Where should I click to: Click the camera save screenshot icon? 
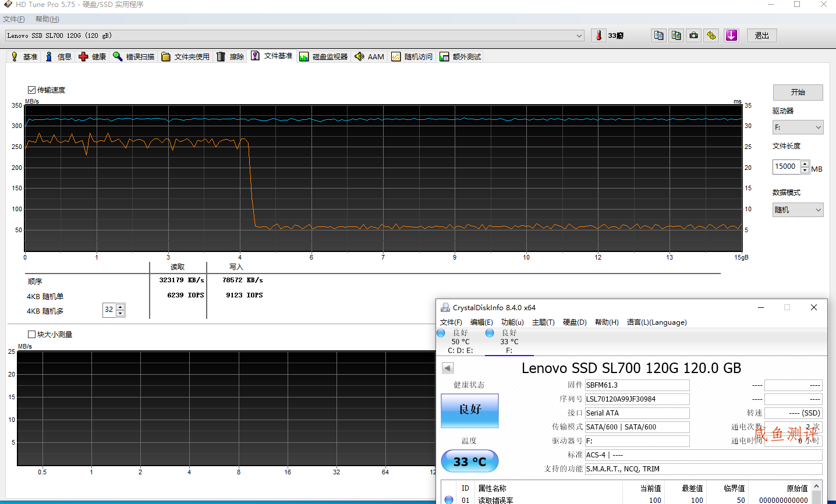[x=693, y=36]
